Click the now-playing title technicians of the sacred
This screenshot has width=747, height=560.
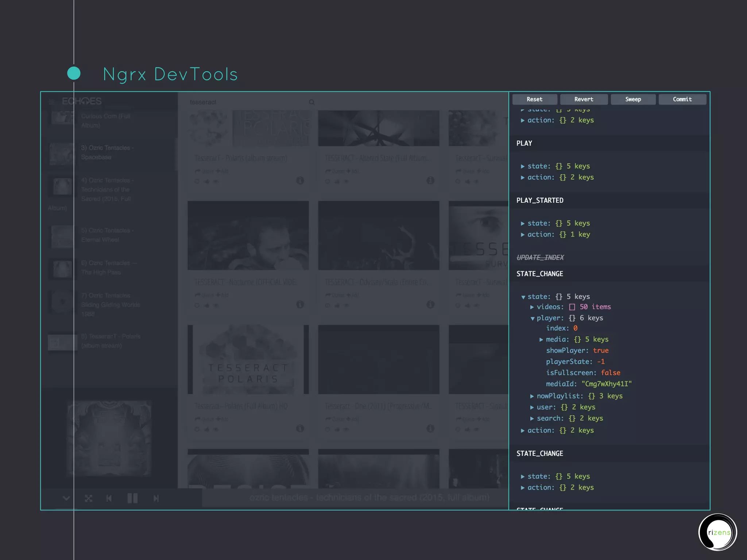pyautogui.click(x=369, y=497)
